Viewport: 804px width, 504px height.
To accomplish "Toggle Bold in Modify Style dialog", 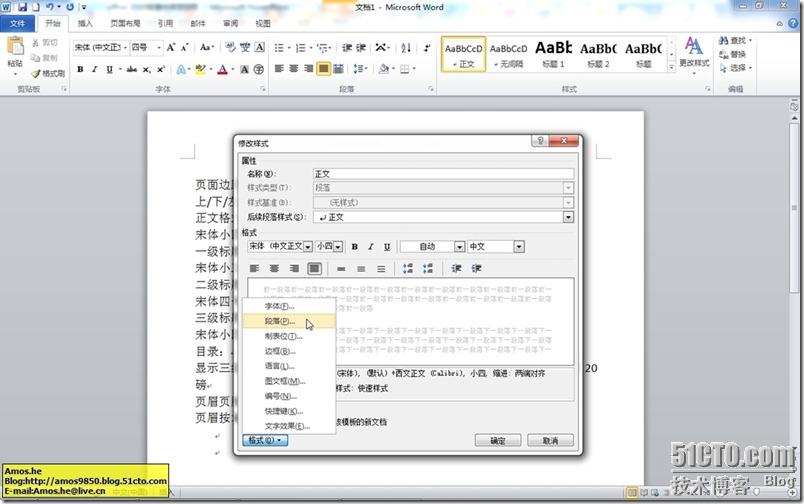I will [354, 247].
